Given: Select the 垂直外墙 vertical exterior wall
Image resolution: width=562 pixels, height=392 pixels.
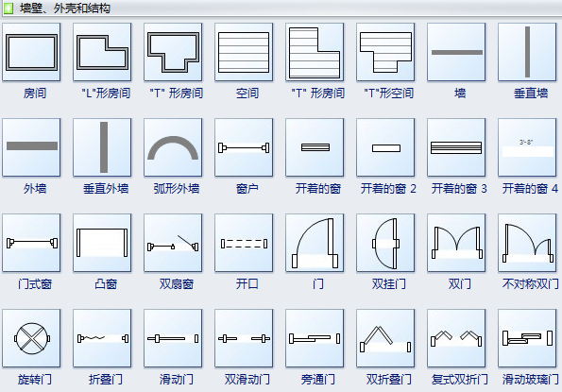Looking at the screenshot, I should point(103,147).
